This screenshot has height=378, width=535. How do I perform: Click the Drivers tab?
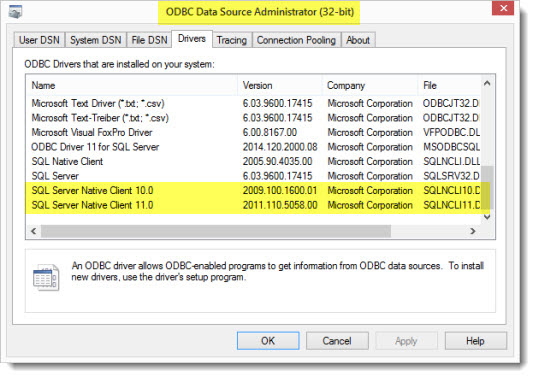point(192,39)
